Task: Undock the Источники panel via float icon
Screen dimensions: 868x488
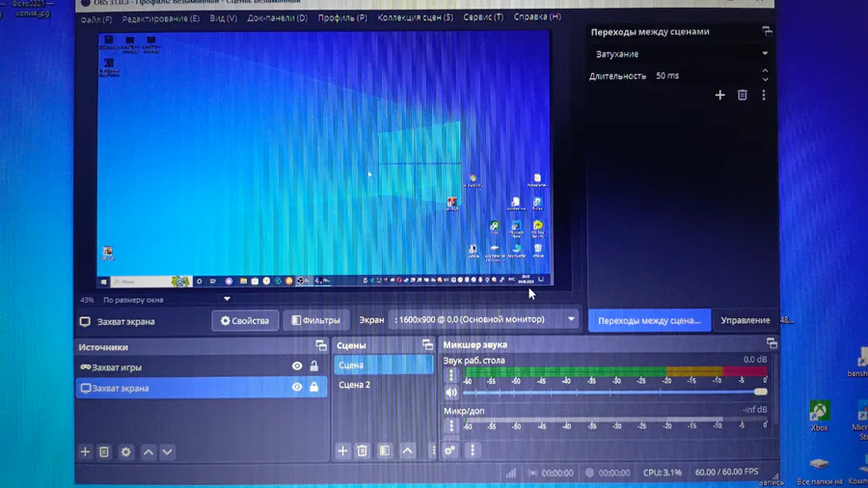Action: (x=321, y=346)
